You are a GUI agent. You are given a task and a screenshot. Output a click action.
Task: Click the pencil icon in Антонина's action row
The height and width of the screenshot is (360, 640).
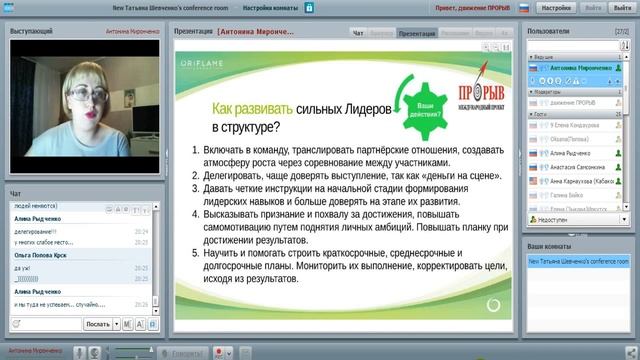[x=568, y=81]
